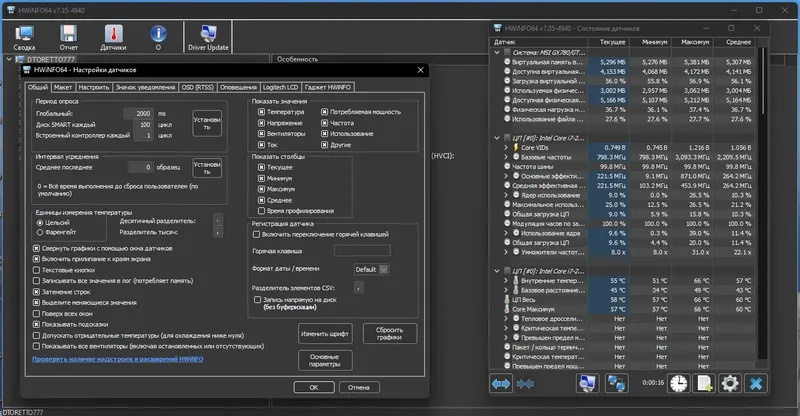Expand the Внутренние температуры row

tap(506, 281)
